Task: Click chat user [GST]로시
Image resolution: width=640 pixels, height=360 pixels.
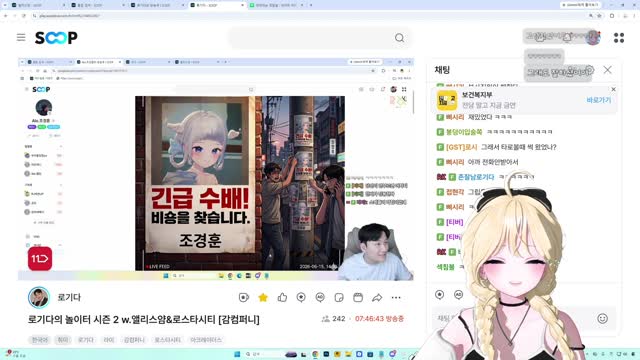Action: pyautogui.click(x=461, y=147)
